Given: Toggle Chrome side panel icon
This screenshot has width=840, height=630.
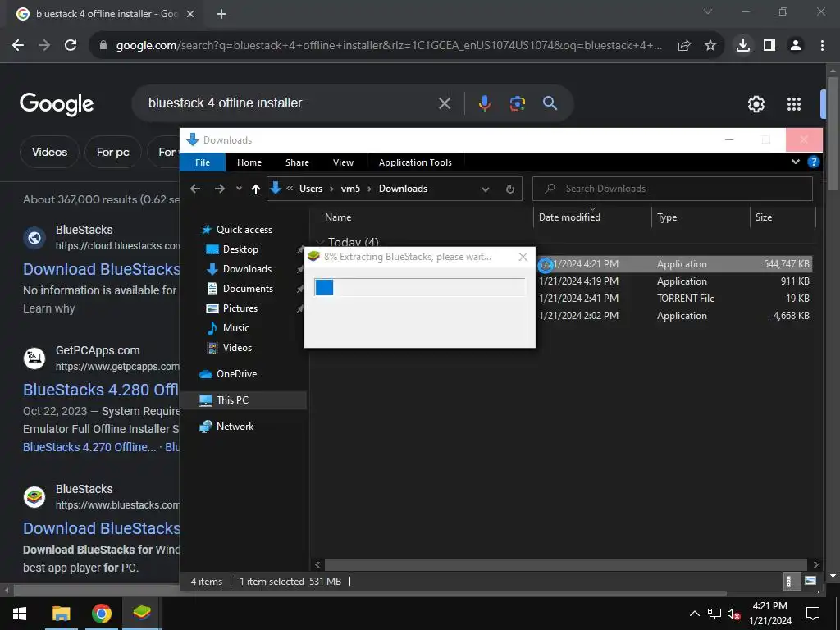Looking at the screenshot, I should (x=769, y=46).
